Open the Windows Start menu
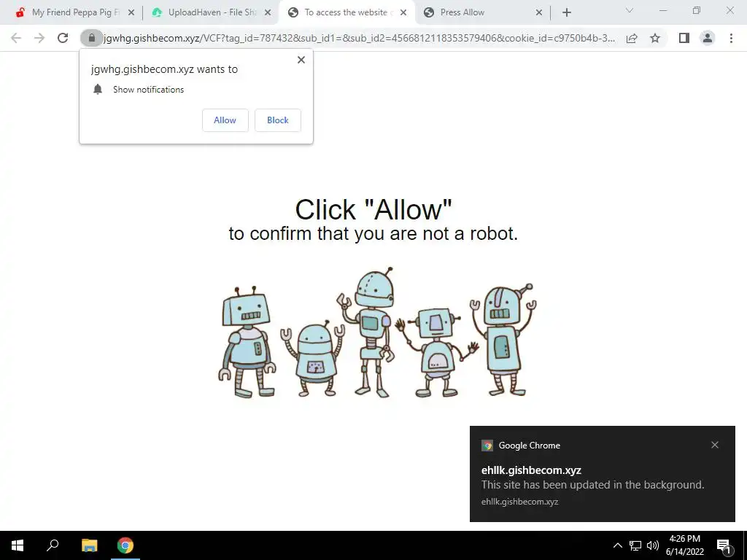This screenshot has width=747, height=560. 18,545
